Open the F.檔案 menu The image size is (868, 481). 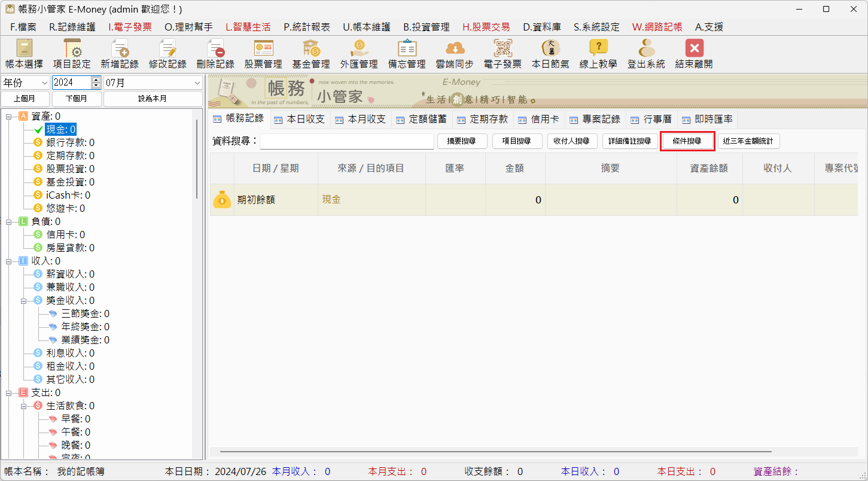[x=23, y=27]
